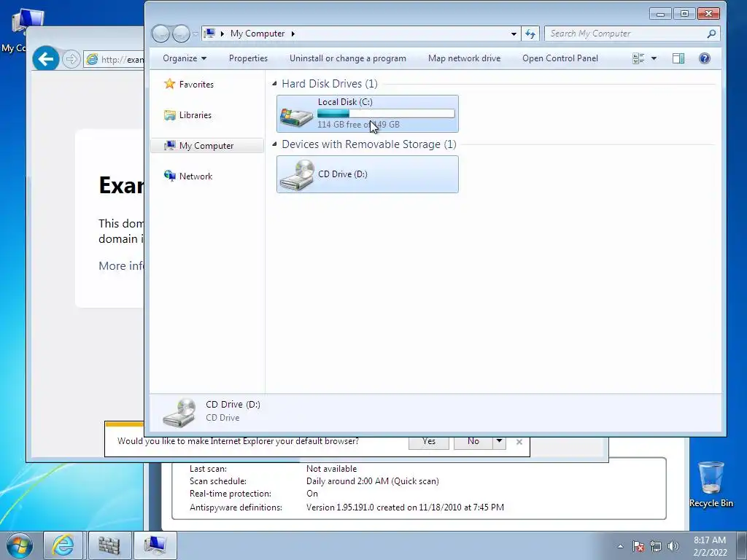This screenshot has height=560, width=747.
Task: Click the Explorer forward navigation arrow
Action: point(181,34)
